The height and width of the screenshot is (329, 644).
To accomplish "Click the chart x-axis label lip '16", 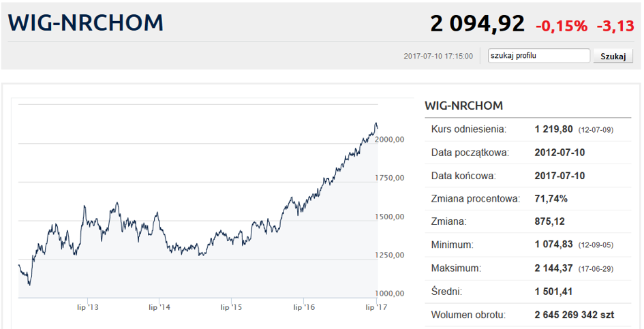I will coord(304,307).
